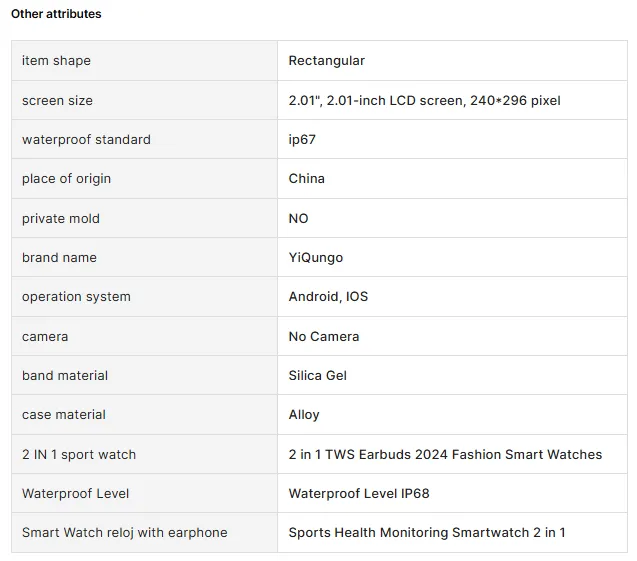The width and height of the screenshot is (637, 561).
Task: Select the 'operation system' label
Action: pyautogui.click(x=76, y=297)
